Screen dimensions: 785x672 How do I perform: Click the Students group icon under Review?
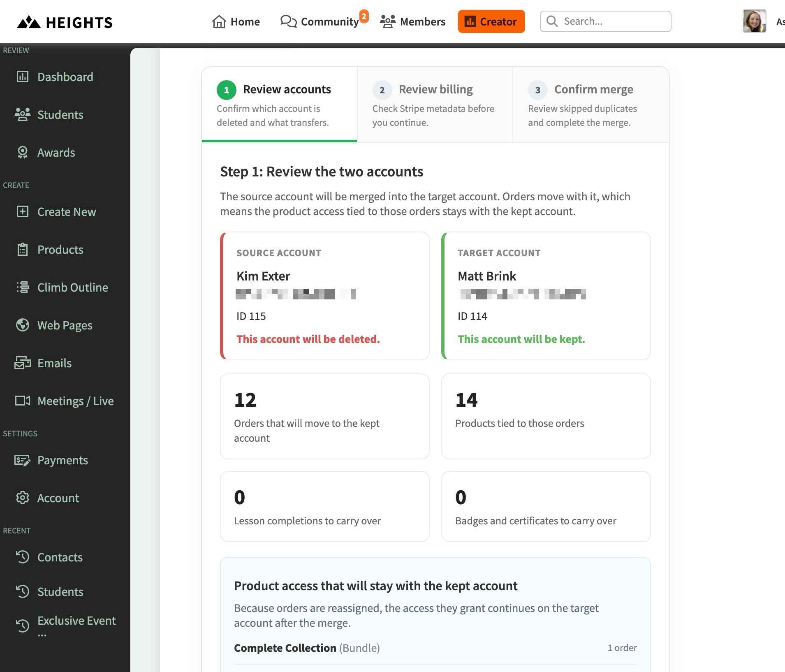(23, 114)
